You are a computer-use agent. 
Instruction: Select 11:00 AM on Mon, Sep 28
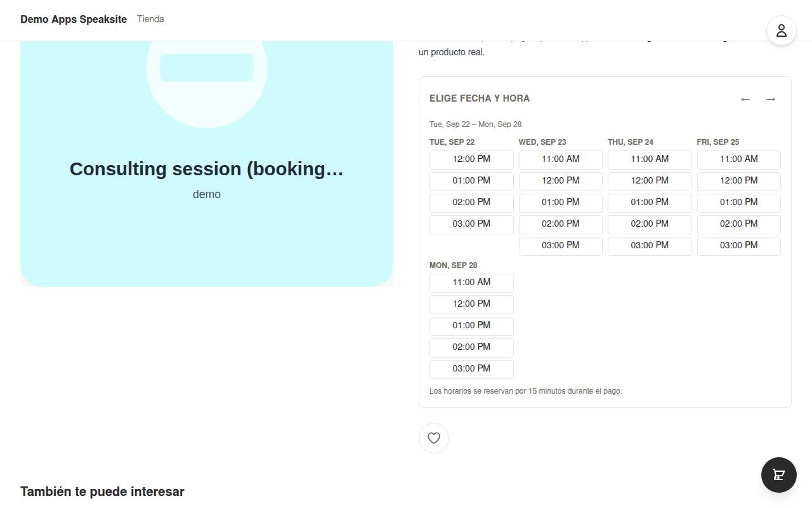(x=471, y=283)
